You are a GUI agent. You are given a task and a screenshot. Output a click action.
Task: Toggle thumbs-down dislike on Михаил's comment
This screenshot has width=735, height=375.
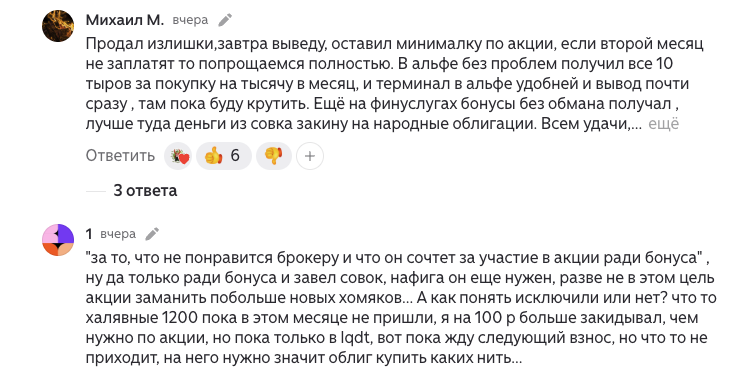(x=274, y=156)
